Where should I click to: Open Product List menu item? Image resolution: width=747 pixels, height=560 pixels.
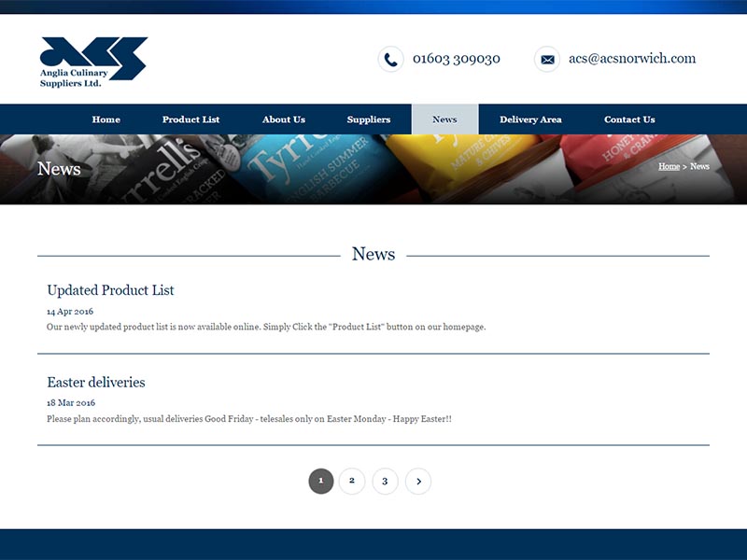click(x=191, y=119)
